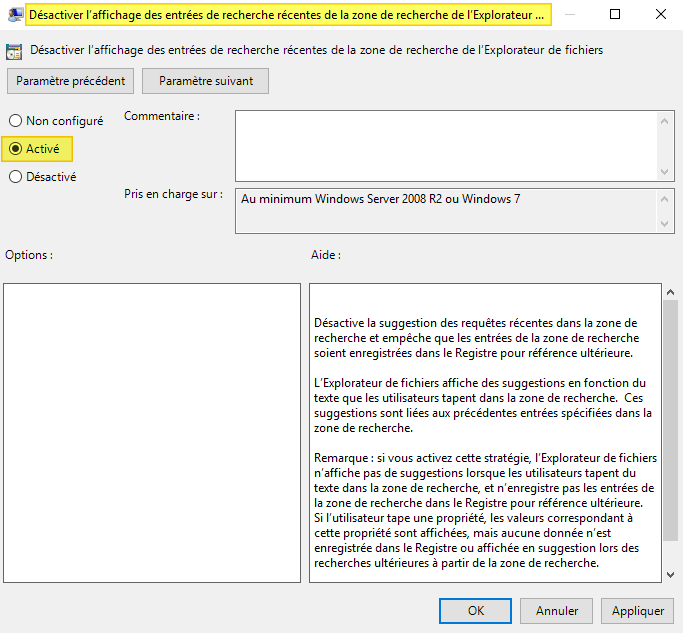Image resolution: width=683 pixels, height=633 pixels.
Task: Click the help paragraph starting 'L'Explorateur de fichiers affiche'
Action: point(483,406)
